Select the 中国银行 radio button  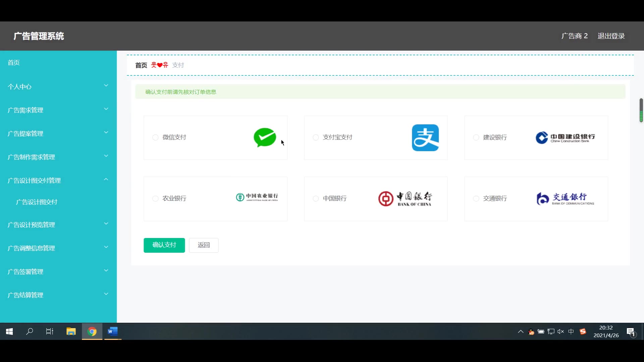pos(316,198)
